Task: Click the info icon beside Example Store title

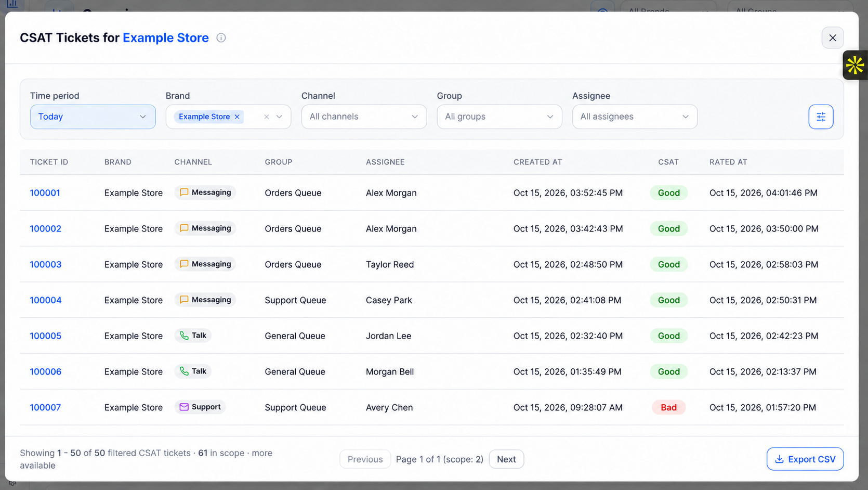Action: coord(221,38)
